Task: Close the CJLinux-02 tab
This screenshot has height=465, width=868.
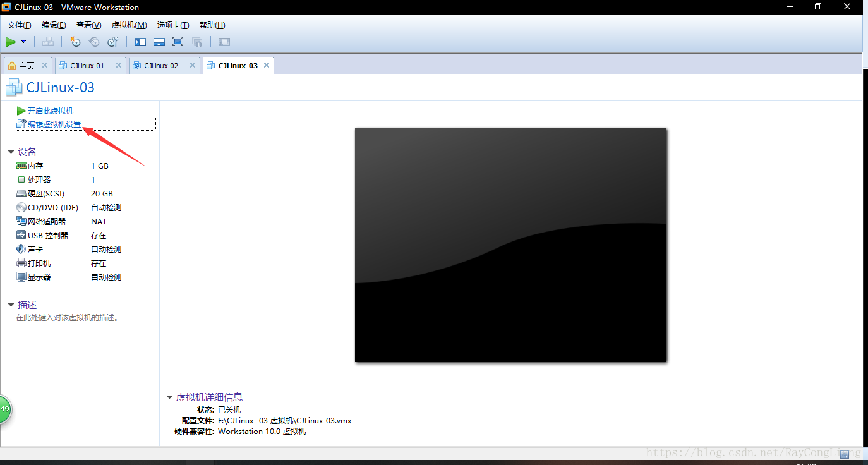Action: coord(191,65)
